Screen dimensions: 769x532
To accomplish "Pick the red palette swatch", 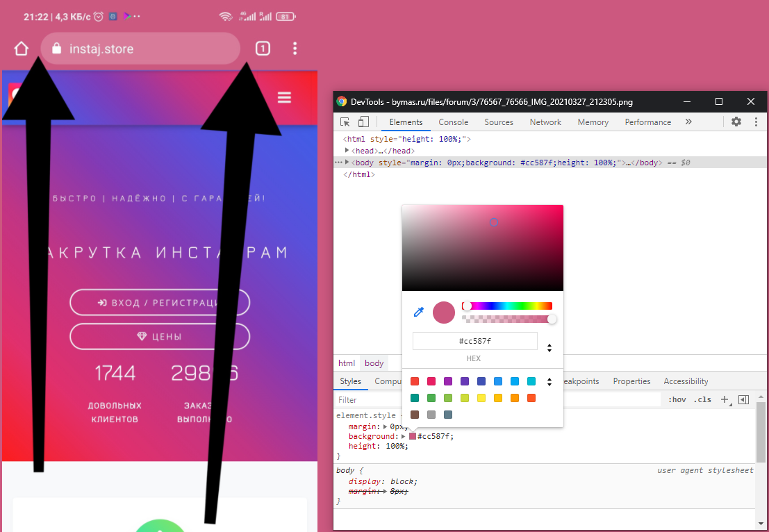I will pyautogui.click(x=415, y=381).
